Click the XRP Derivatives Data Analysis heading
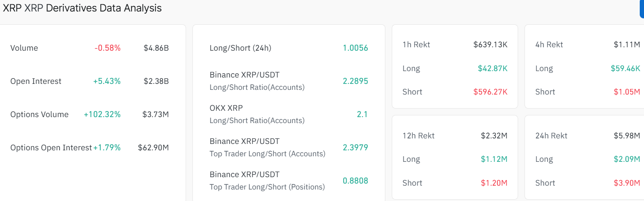Image resolution: width=644 pixels, height=201 pixels. (82, 8)
